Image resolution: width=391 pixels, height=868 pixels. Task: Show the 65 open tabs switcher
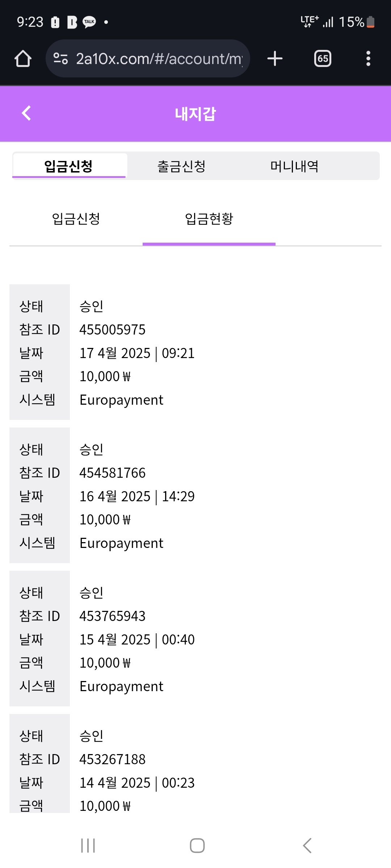pyautogui.click(x=323, y=59)
